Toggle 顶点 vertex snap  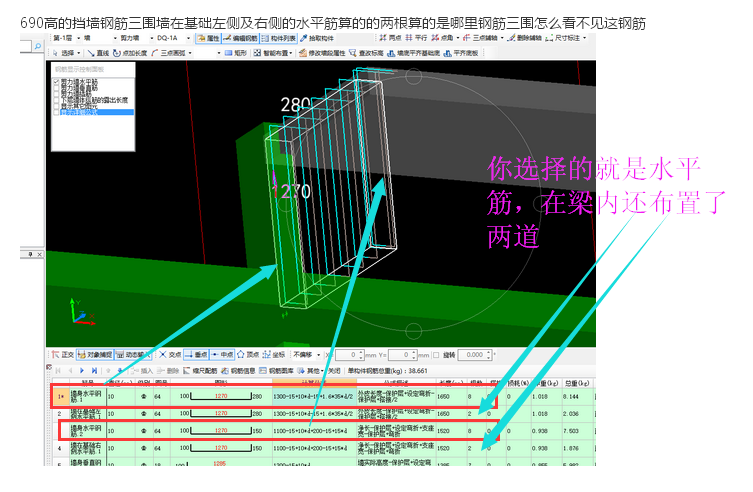[248, 355]
